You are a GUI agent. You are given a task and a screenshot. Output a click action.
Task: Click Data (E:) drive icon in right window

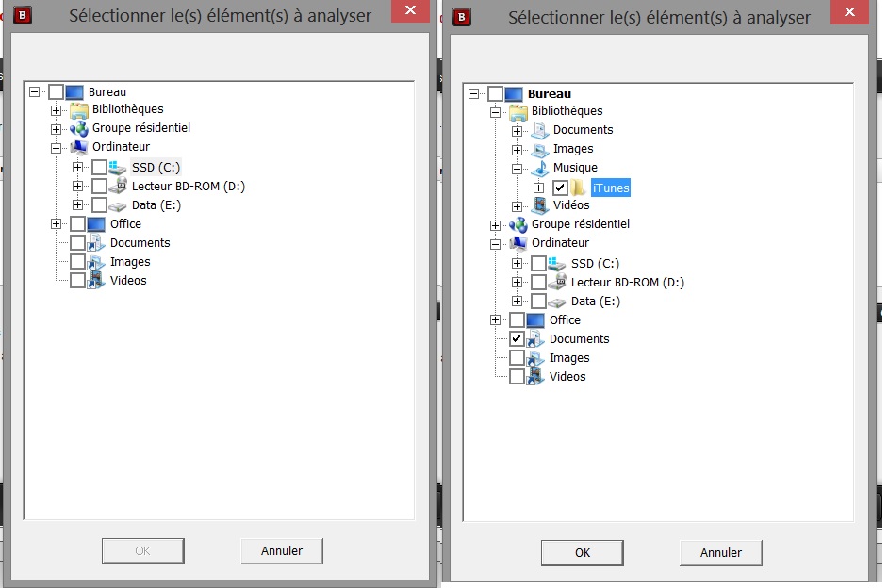[557, 302]
